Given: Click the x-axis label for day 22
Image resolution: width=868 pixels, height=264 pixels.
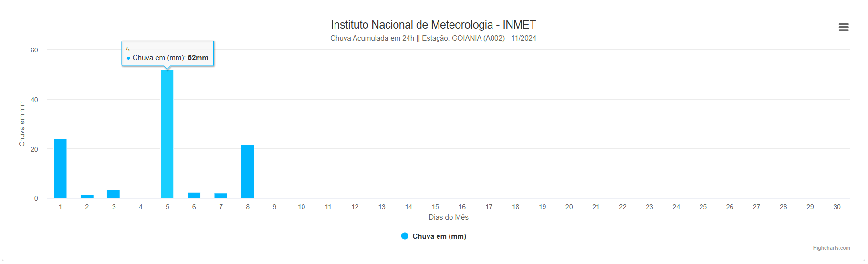Looking at the screenshot, I should [x=623, y=207].
